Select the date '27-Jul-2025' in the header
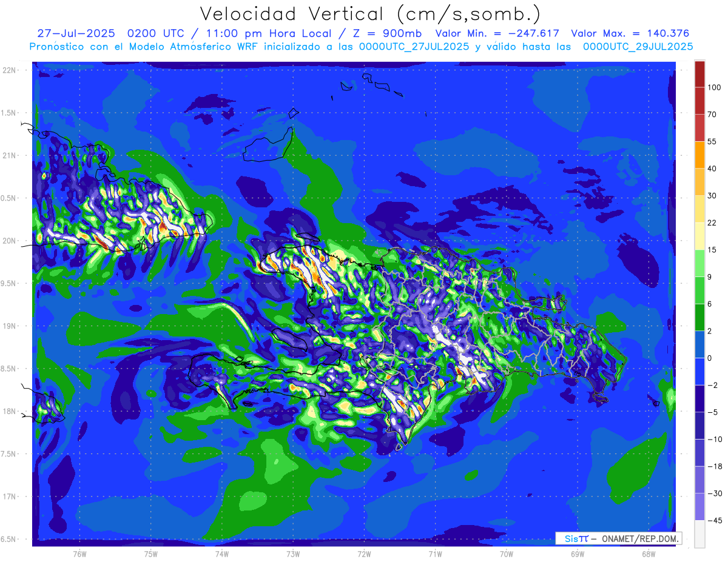The image size is (728, 562). pyautogui.click(x=76, y=33)
